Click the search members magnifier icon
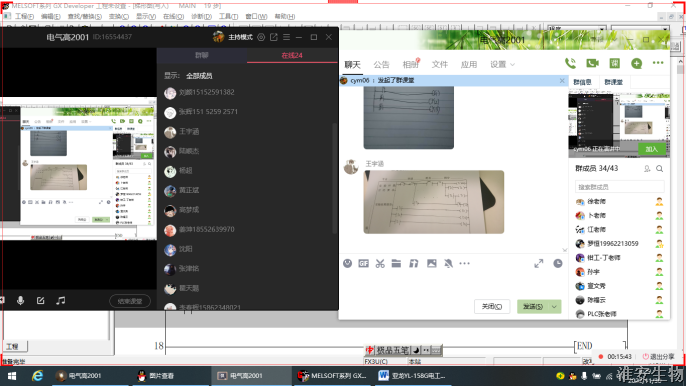The image size is (686, 386). tap(659, 168)
